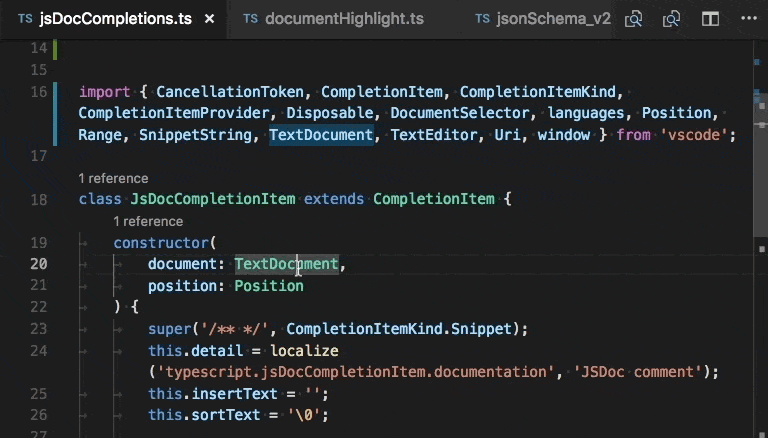Click TS file icon on documentHighlight.ts tab

250,19
